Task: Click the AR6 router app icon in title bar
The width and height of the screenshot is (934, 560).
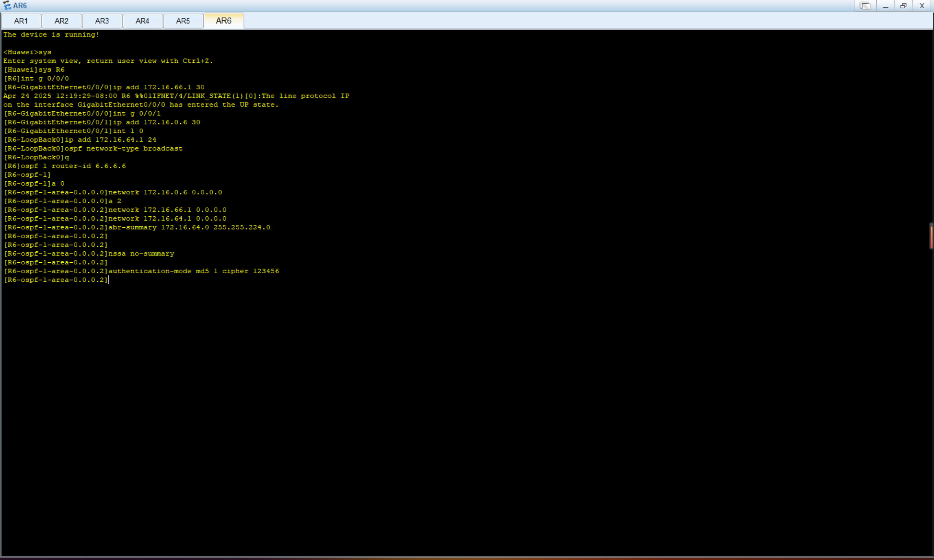Action: click(7, 6)
